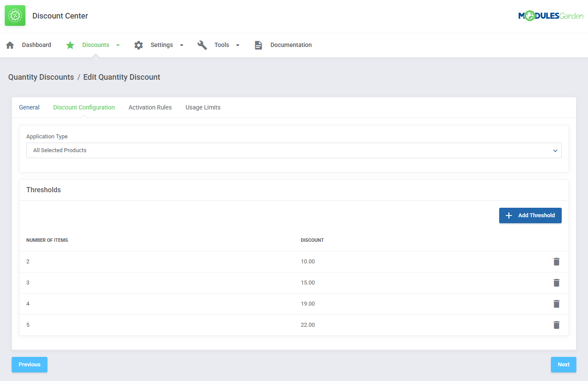This screenshot has height=381, width=588.
Task: Switch to the General tab
Action: (29, 107)
